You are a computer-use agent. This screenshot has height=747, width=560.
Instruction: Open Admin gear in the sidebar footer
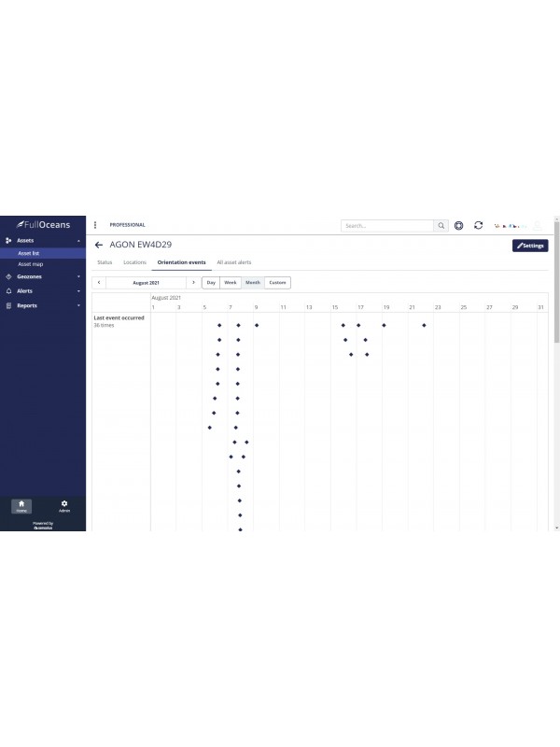click(x=64, y=505)
